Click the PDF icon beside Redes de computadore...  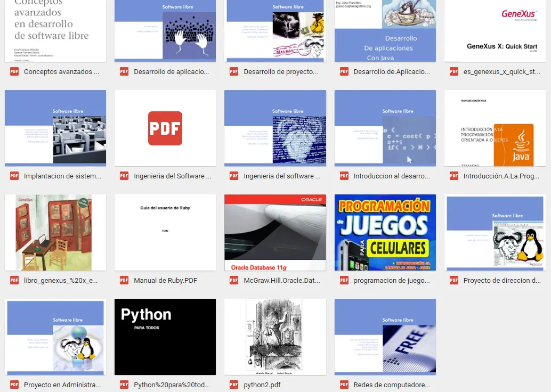tap(344, 385)
